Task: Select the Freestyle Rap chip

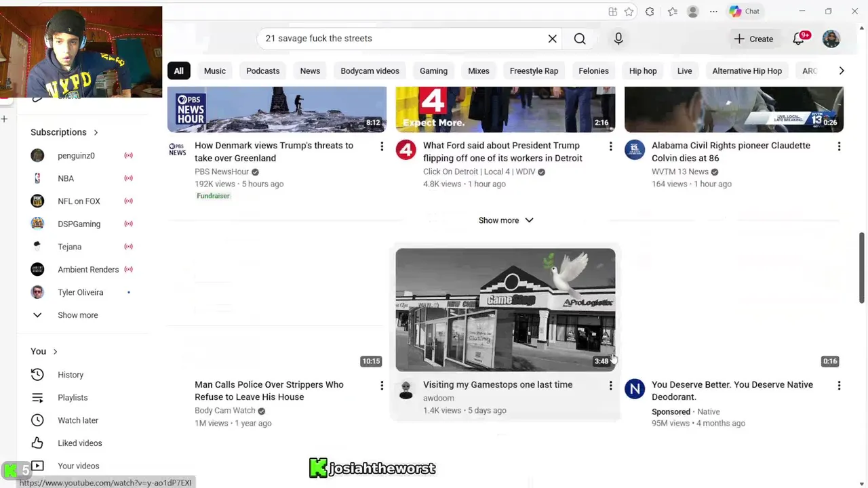Action: pos(534,70)
